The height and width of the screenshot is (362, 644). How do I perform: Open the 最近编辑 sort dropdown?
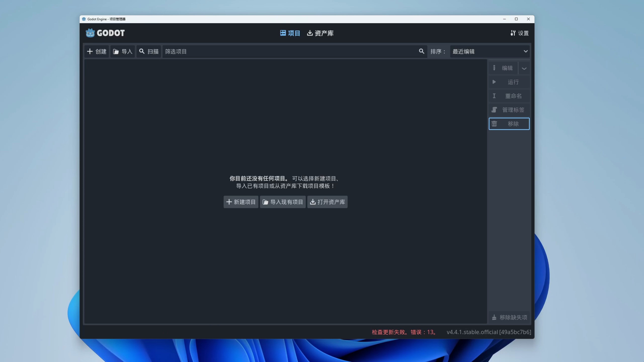[x=490, y=51]
